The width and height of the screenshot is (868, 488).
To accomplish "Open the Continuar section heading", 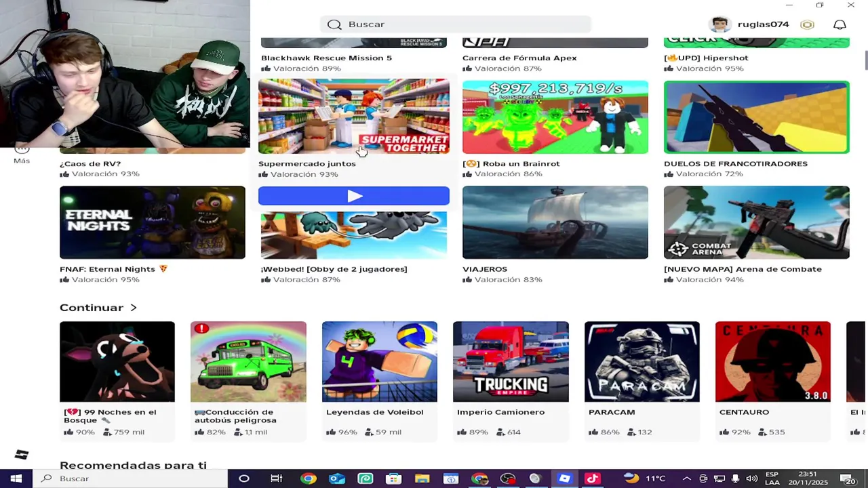I will pos(92,308).
